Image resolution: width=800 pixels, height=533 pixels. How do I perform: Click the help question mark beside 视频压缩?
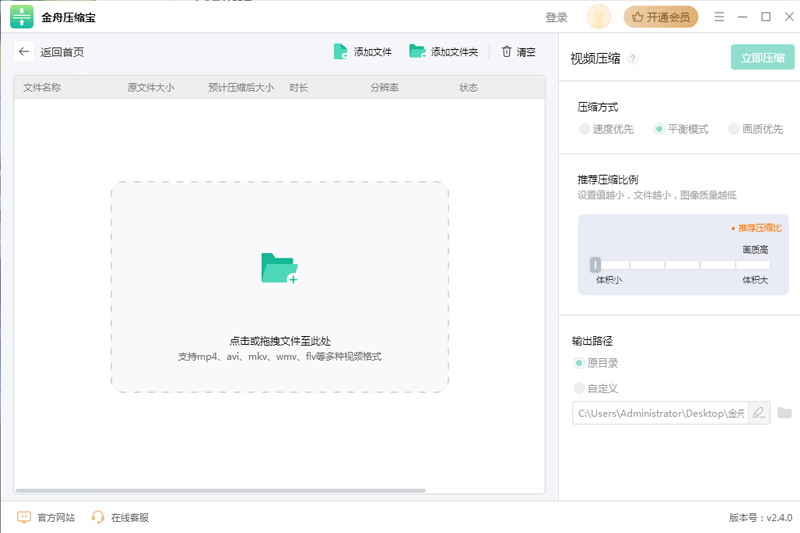pos(633,59)
